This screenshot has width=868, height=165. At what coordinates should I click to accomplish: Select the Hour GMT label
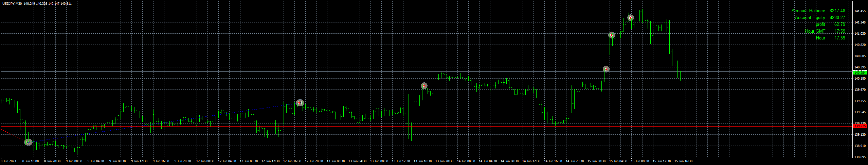(815, 31)
